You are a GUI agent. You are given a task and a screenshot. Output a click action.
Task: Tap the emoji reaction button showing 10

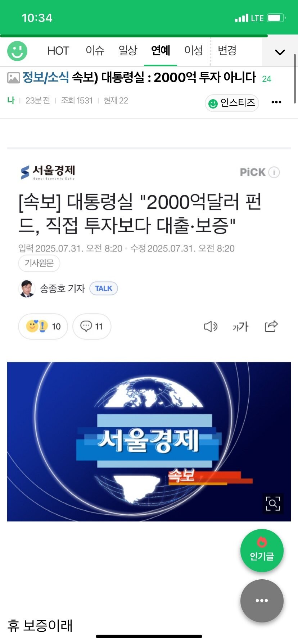[x=43, y=326]
